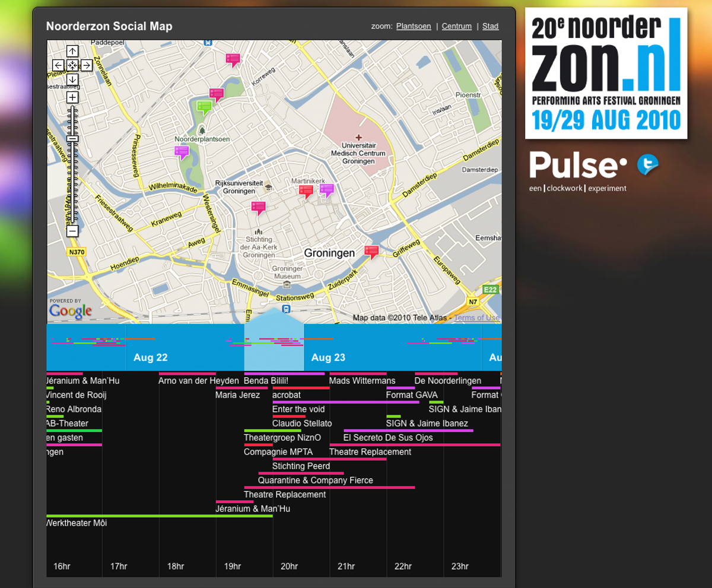Zoom in with the map plus button

point(72,97)
